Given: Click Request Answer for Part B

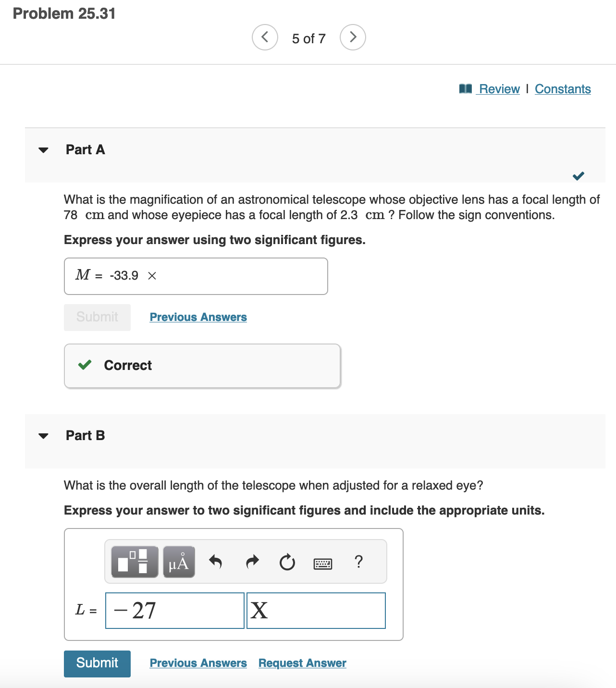Looking at the screenshot, I should pyautogui.click(x=302, y=663).
